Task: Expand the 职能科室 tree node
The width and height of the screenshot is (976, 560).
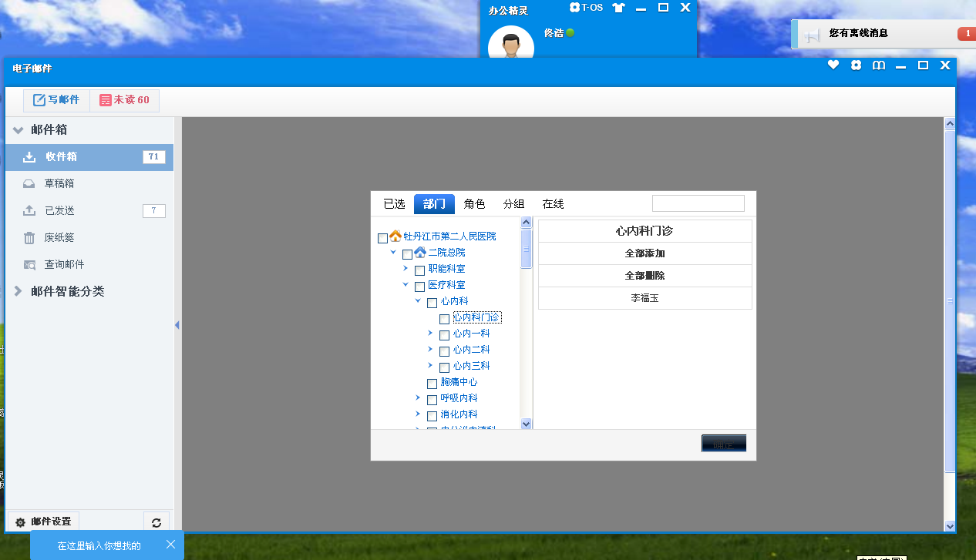Action: click(x=406, y=269)
